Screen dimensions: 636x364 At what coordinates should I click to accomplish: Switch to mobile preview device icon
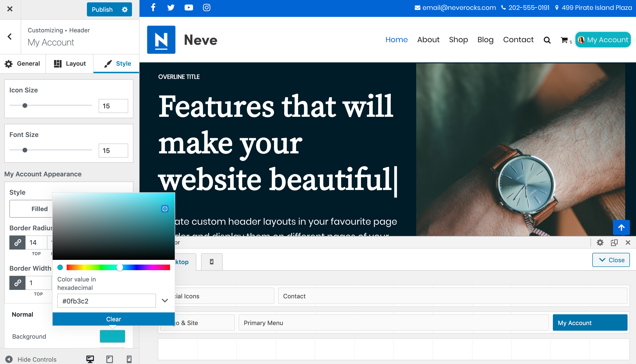[129, 359]
